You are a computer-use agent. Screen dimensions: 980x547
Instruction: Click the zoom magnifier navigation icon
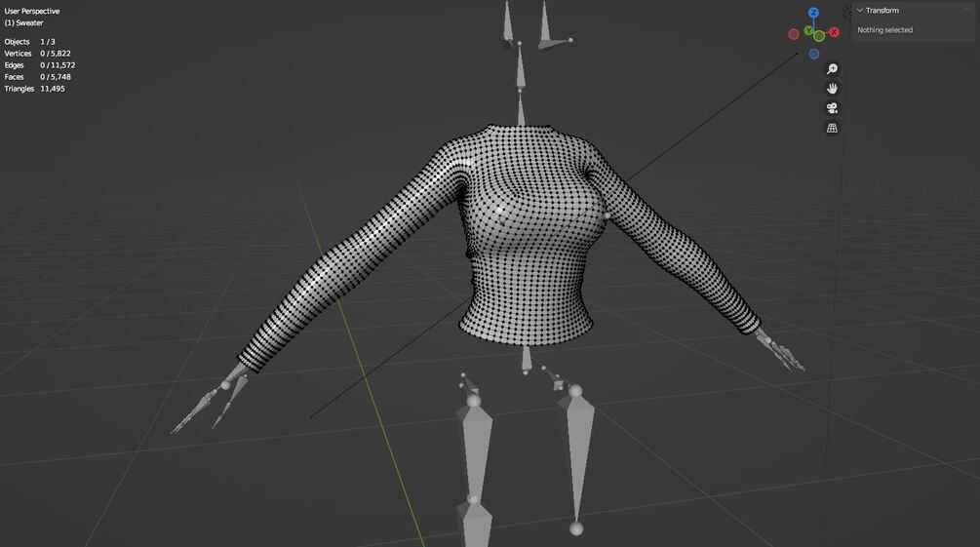(832, 69)
